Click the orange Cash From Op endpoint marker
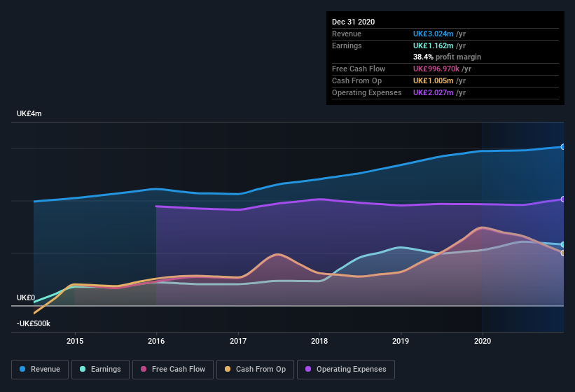This screenshot has height=392, width=575. (x=563, y=253)
